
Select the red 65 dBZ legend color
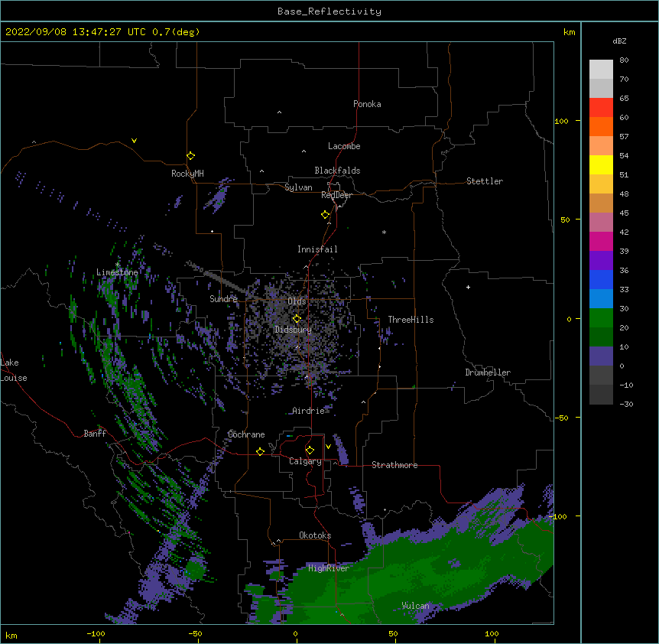tap(601, 107)
